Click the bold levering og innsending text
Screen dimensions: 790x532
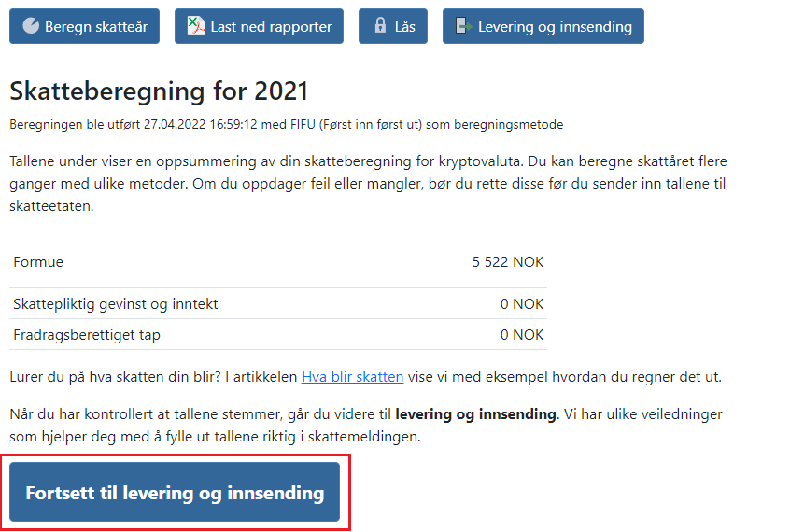tap(475, 414)
